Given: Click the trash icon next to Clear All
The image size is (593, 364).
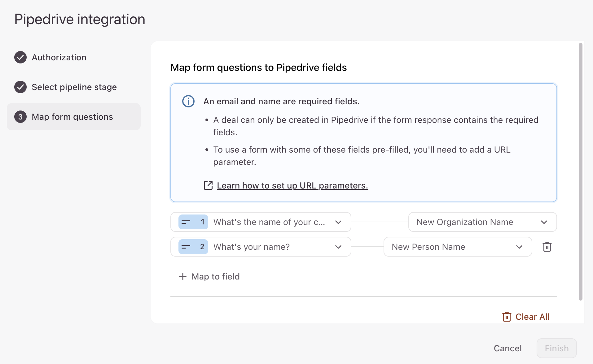Looking at the screenshot, I should [507, 317].
